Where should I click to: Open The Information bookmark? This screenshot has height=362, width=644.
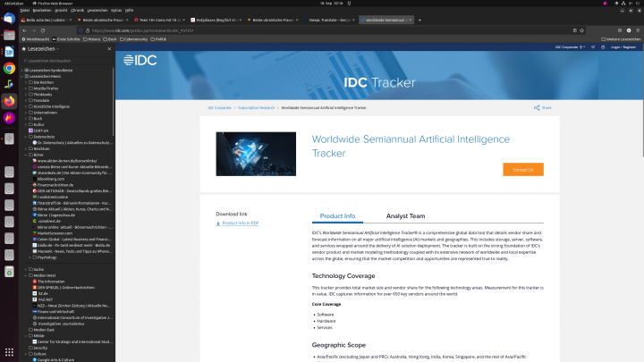coord(51,282)
